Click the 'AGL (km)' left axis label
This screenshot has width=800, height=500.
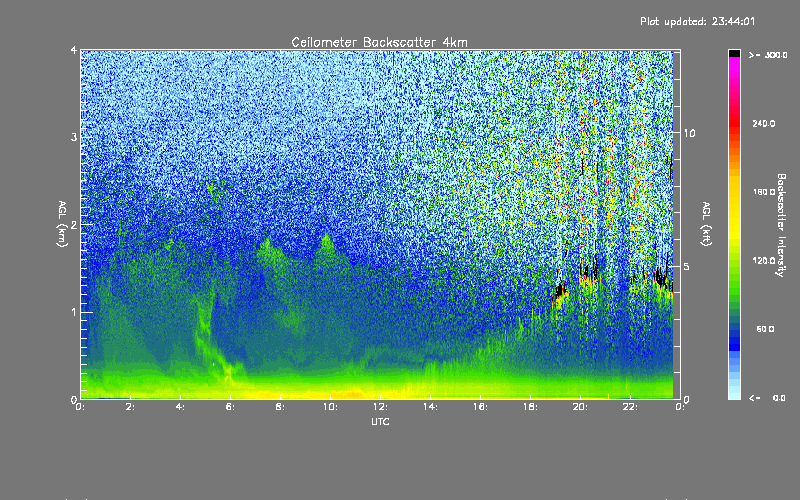62,224
